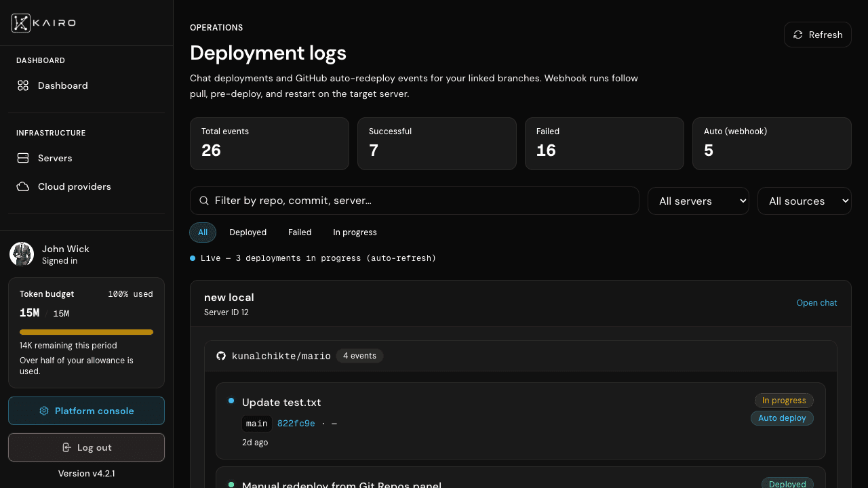
Task: Open the All servers dropdown
Action: click(x=698, y=201)
